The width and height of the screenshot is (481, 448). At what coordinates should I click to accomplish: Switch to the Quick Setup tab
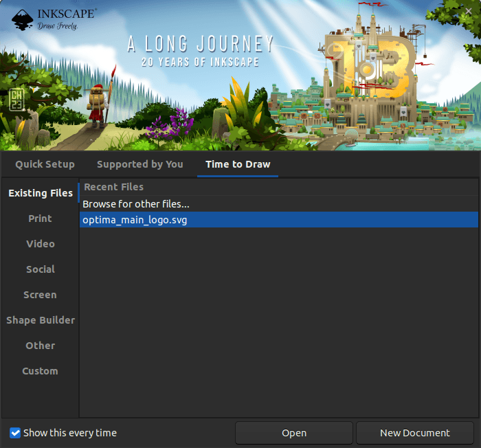(45, 164)
